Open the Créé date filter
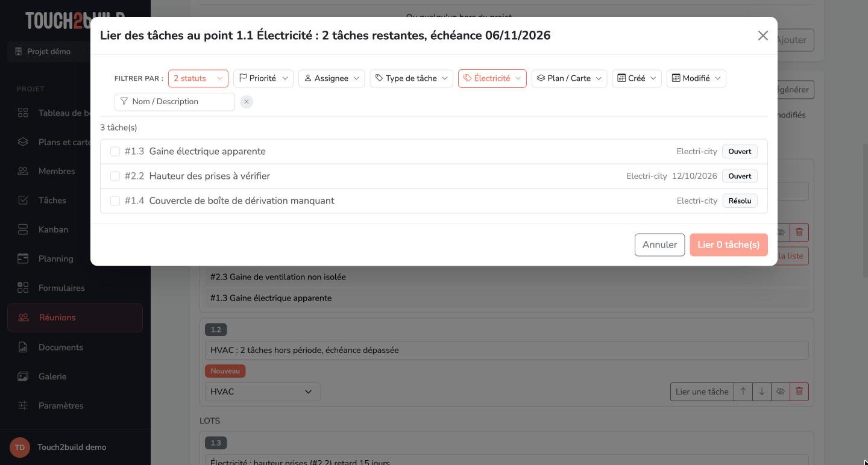Viewport: 868px width, 465px height. (637, 78)
